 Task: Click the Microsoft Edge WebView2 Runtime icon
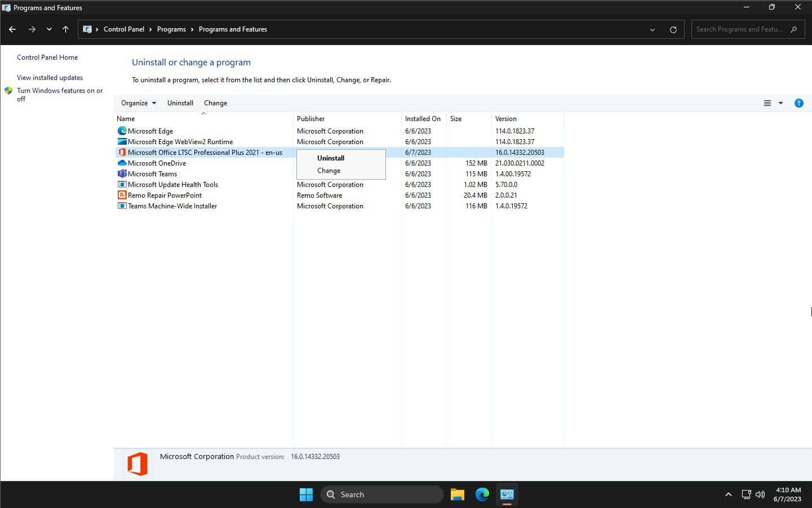(x=122, y=141)
